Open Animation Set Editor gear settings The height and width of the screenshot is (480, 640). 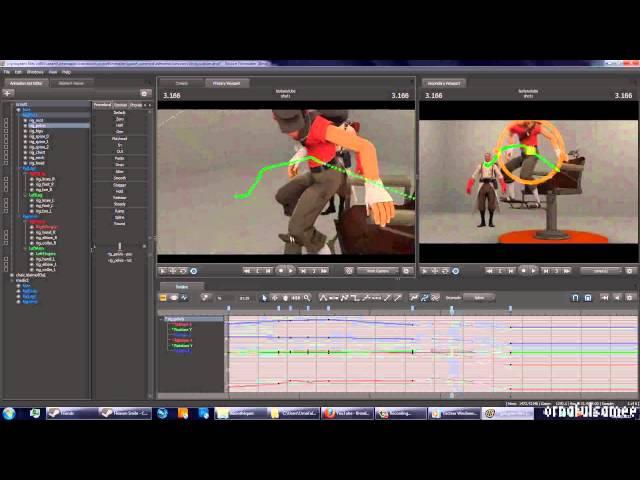click(x=144, y=93)
